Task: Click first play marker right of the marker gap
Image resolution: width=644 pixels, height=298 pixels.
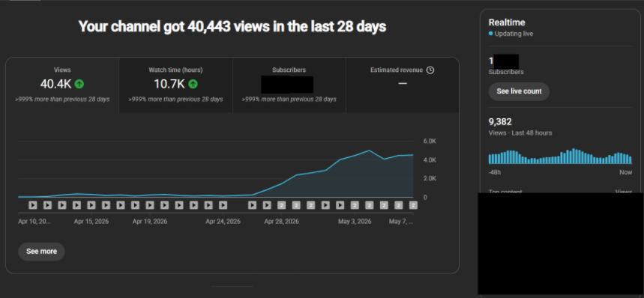Action: click(252, 205)
